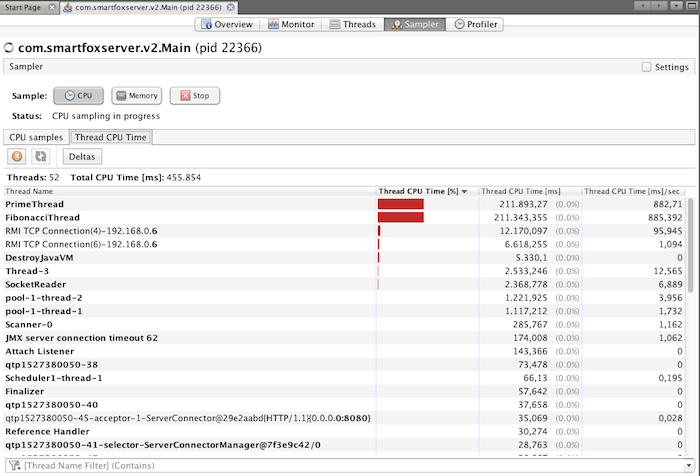700x476 pixels.
Task: Select JMX server connection timeout 62 row
Action: coord(345,338)
